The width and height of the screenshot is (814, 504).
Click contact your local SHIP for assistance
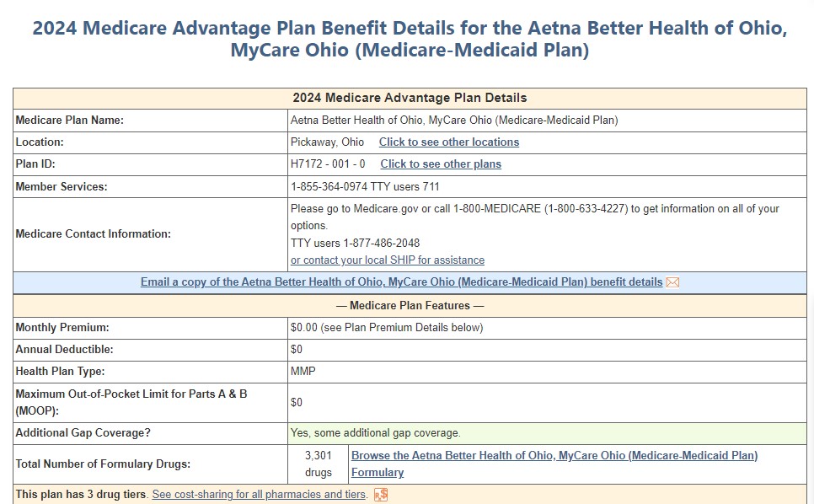(387, 260)
